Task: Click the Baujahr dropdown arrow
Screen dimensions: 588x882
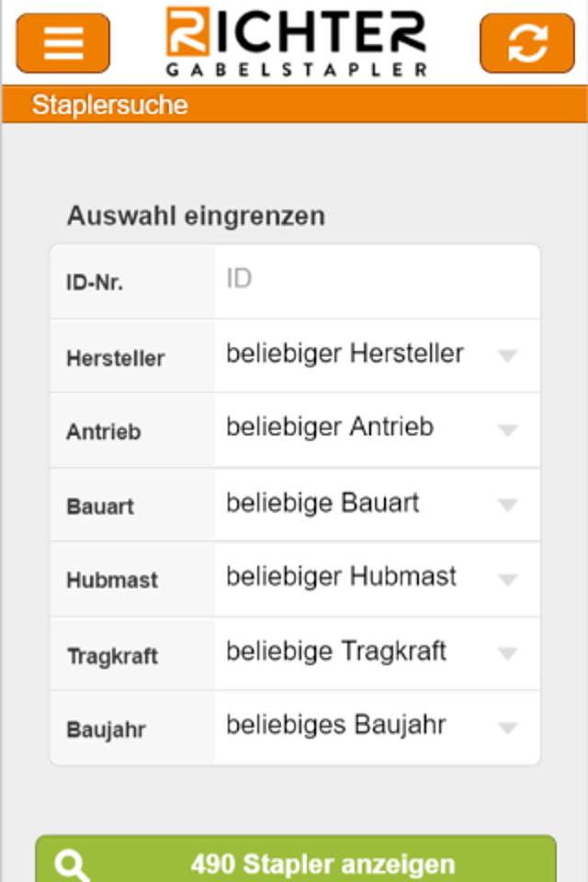Action: coord(507,728)
